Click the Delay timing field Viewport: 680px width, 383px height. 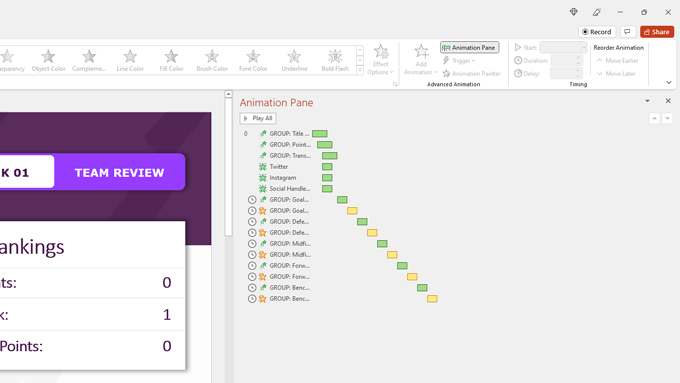(563, 73)
